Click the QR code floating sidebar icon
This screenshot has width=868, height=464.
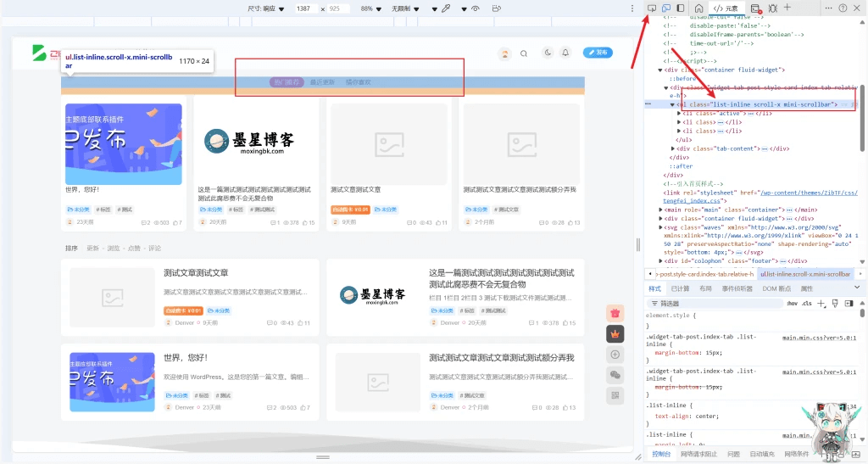click(x=615, y=395)
